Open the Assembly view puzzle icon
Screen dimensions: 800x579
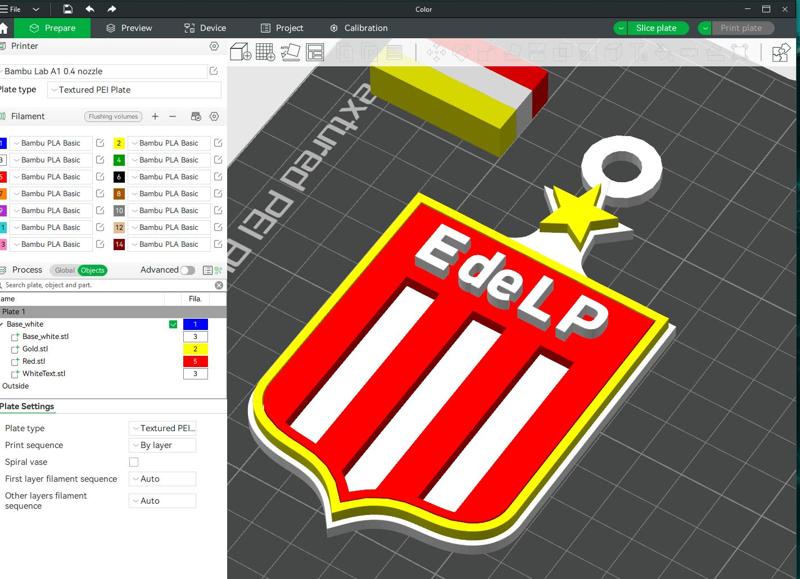point(781,53)
